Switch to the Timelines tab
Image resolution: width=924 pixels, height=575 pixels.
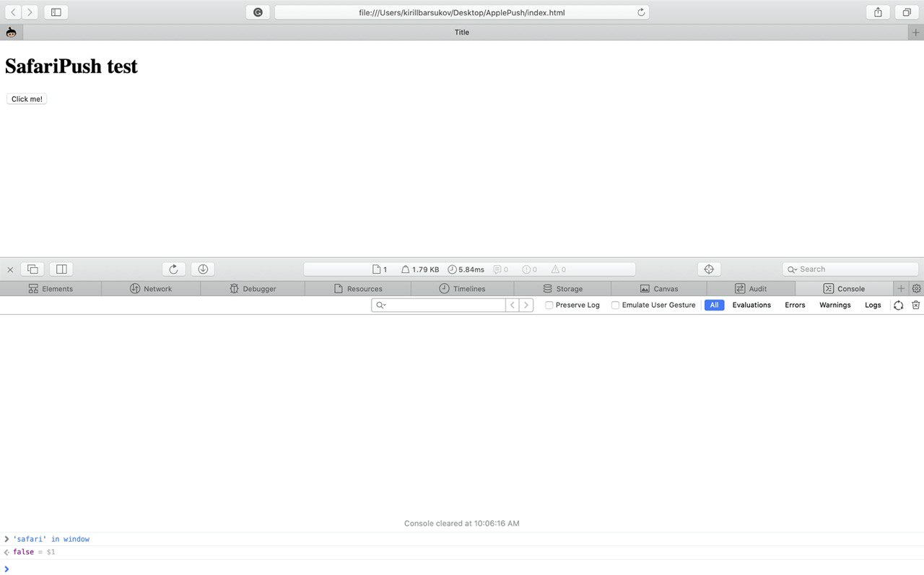[x=462, y=288]
